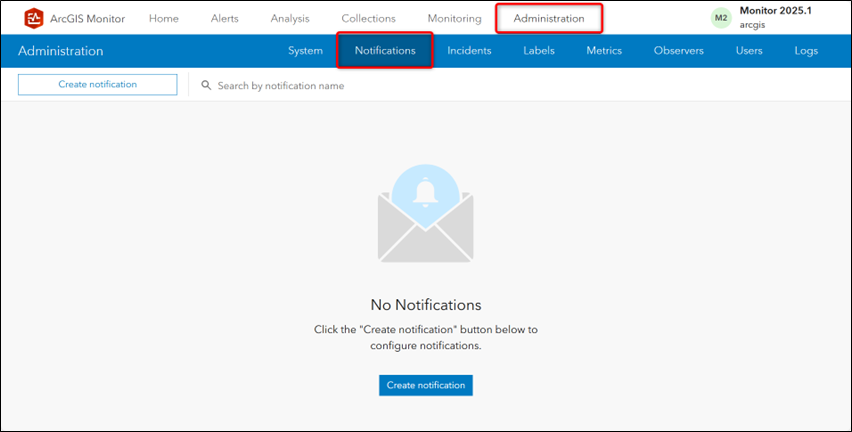The width and height of the screenshot is (852, 432).
Task: Click the No Notifications heading
Action: [x=425, y=305]
